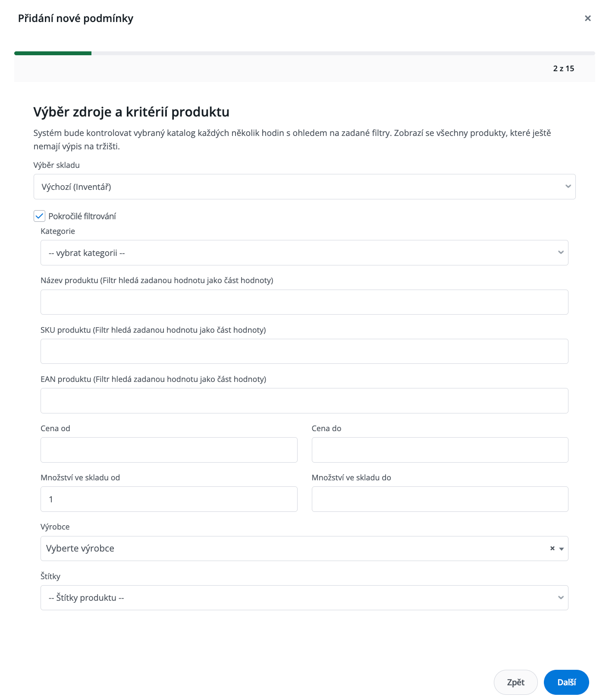Click the Další button
This screenshot has width=609, height=700.
point(566,682)
